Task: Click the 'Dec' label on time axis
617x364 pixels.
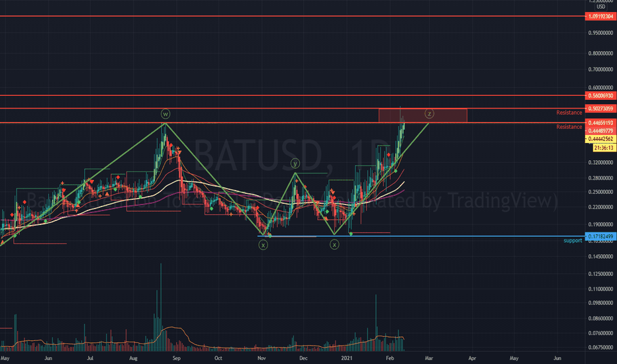Action: tap(303, 358)
